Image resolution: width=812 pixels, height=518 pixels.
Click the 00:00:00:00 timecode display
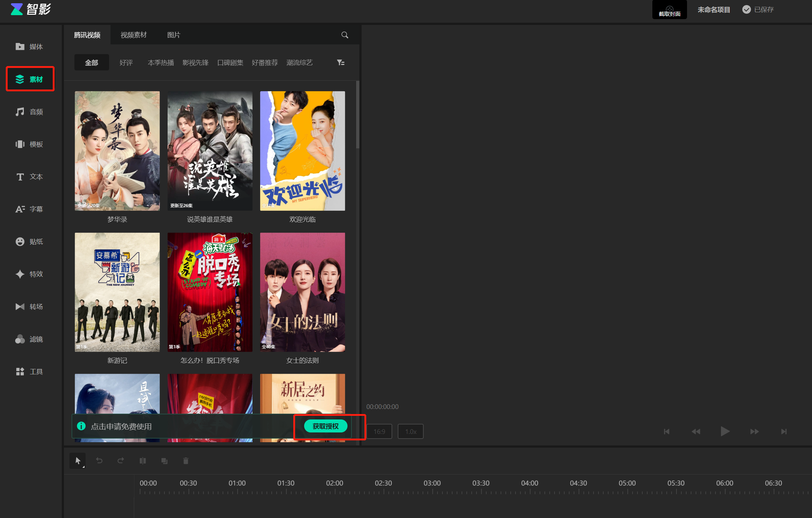(x=383, y=407)
